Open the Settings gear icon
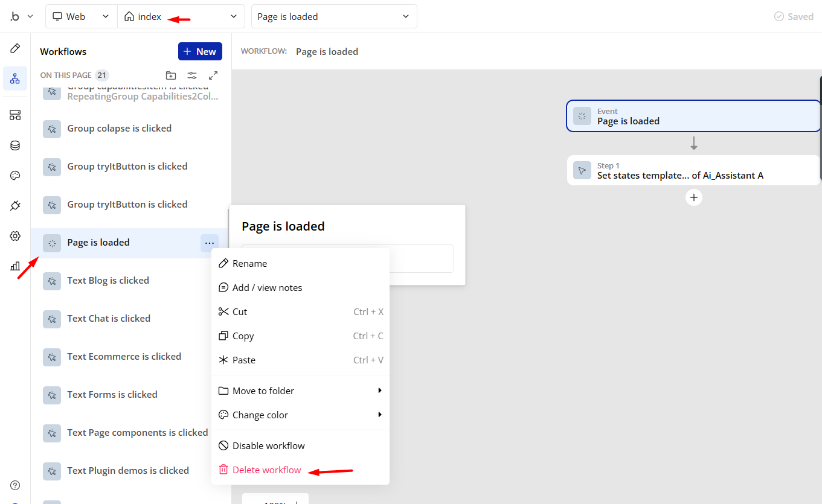The width and height of the screenshot is (822, 504). click(15, 236)
